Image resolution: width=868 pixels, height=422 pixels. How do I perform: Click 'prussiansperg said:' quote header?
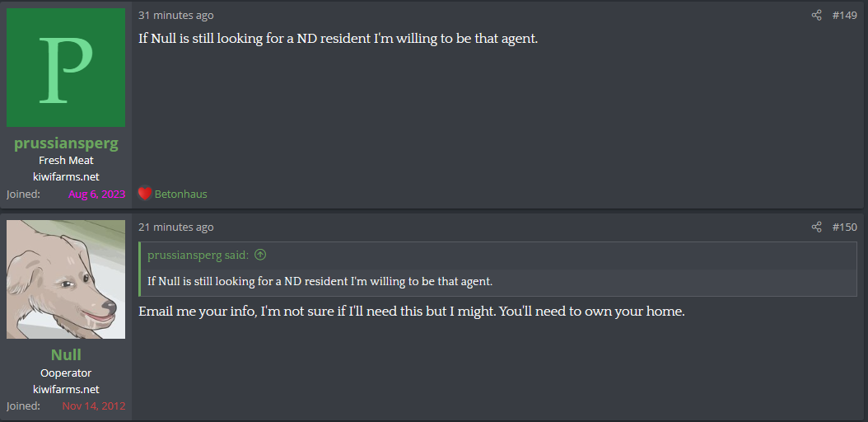(198, 255)
